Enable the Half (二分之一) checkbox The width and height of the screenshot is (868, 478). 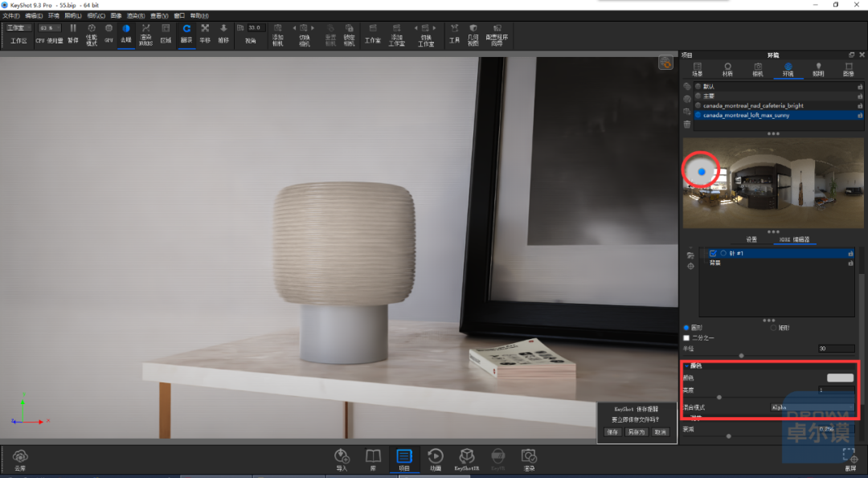(x=686, y=337)
